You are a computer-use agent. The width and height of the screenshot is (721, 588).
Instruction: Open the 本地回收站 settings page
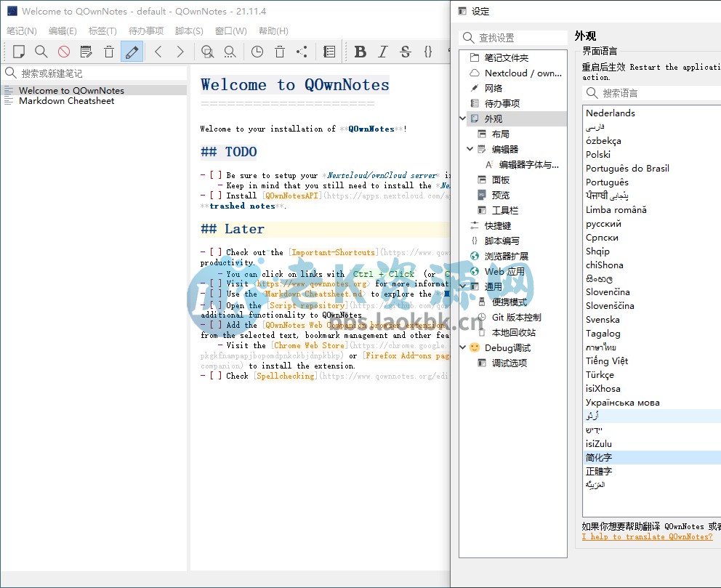(514, 332)
